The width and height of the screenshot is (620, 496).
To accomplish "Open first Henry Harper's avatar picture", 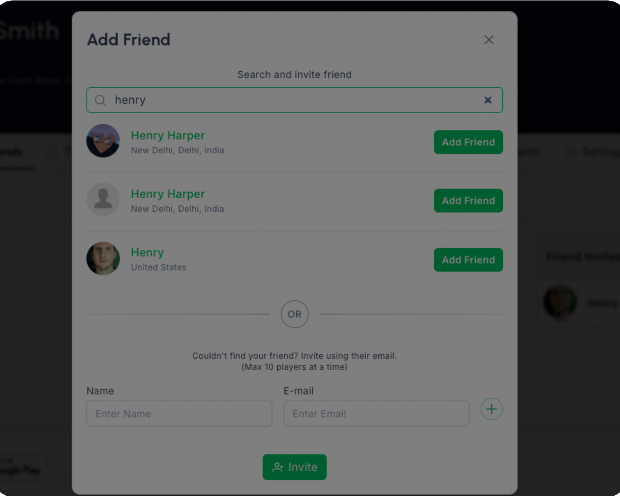I will (x=103, y=141).
